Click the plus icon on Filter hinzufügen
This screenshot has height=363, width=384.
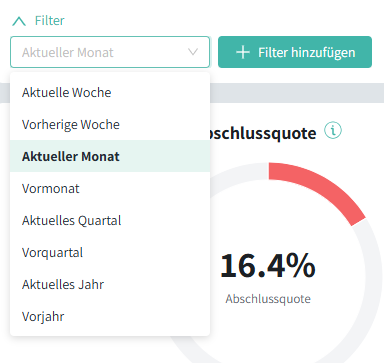coord(243,52)
